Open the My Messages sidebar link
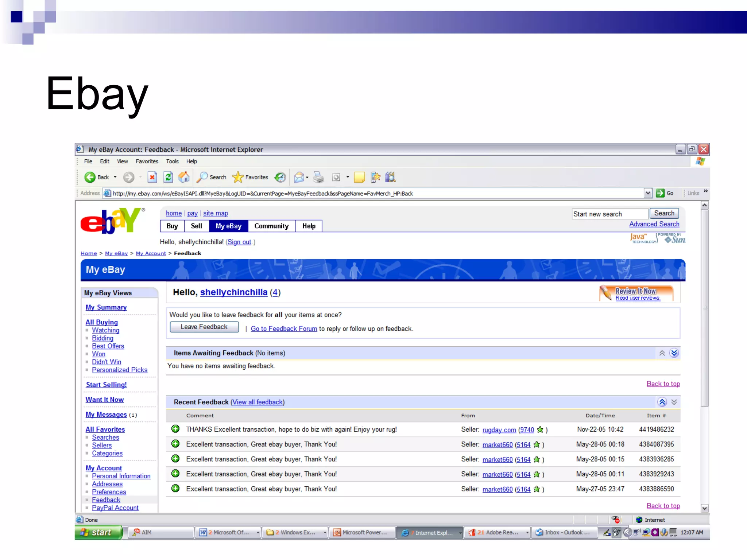 106,415
